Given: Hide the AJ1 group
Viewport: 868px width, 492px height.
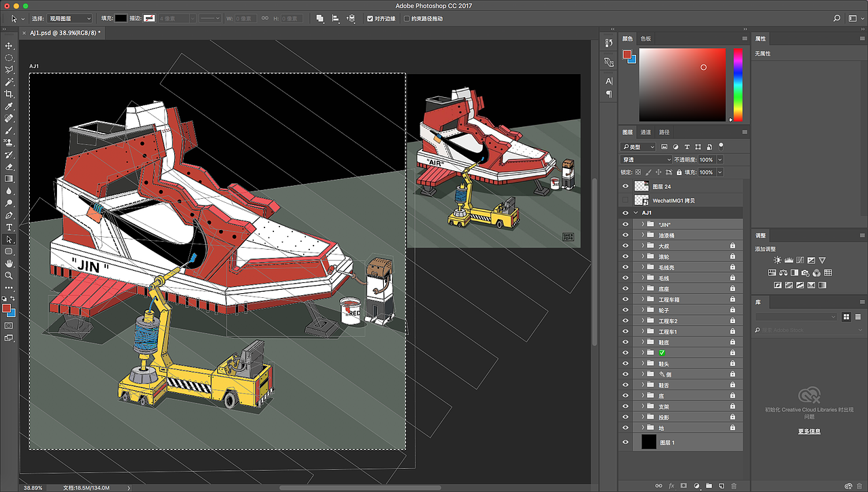Looking at the screenshot, I should pyautogui.click(x=625, y=213).
